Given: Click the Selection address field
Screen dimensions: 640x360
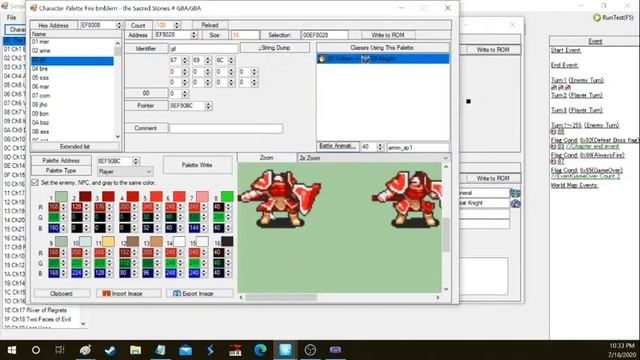Looking at the screenshot, I should 324,35.
